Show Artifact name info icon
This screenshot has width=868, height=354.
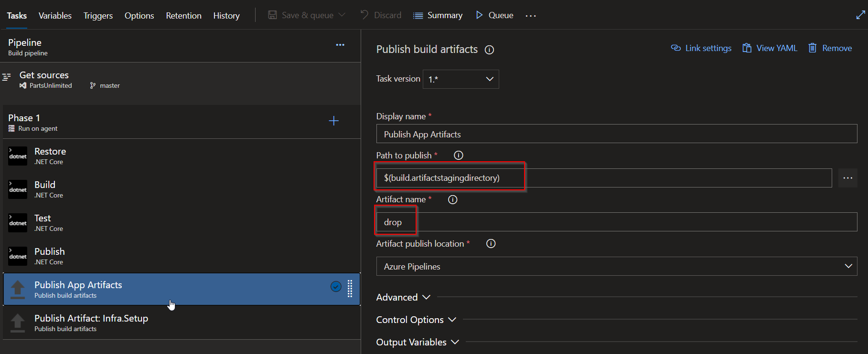tap(452, 199)
